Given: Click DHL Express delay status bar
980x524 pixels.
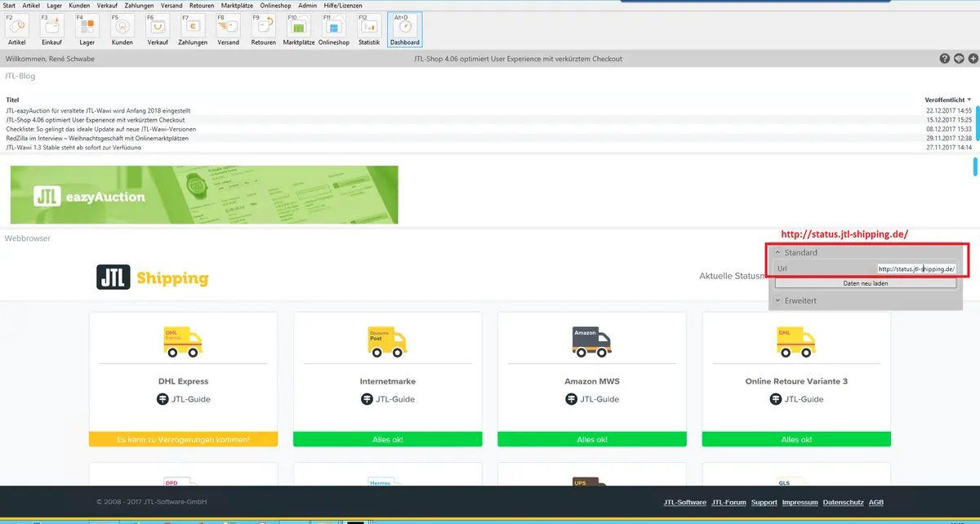Looking at the screenshot, I should click(183, 440).
